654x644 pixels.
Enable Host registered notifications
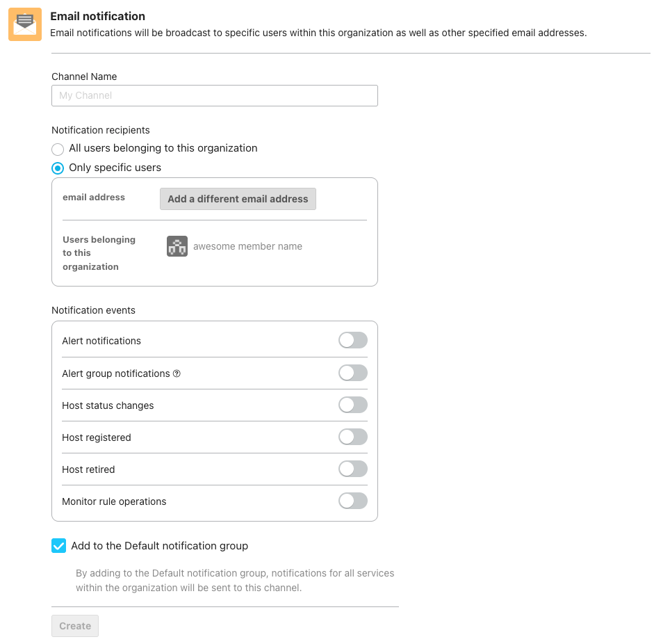[352, 437]
